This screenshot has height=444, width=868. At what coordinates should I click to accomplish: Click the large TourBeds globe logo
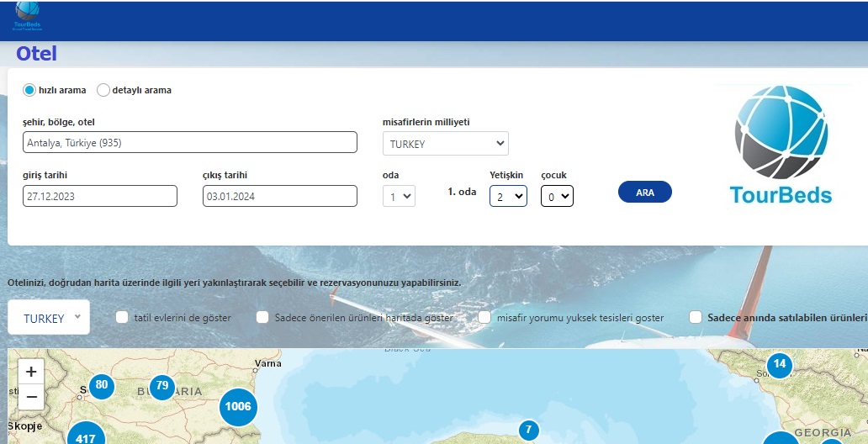click(781, 145)
